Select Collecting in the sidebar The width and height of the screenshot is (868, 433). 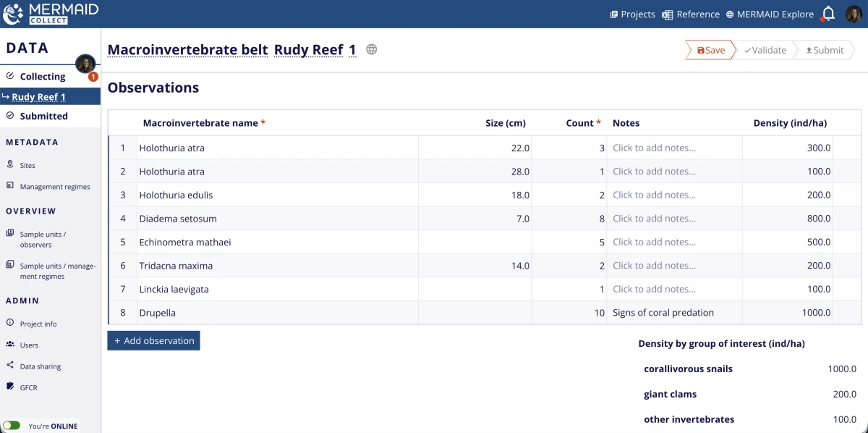pyautogui.click(x=43, y=76)
